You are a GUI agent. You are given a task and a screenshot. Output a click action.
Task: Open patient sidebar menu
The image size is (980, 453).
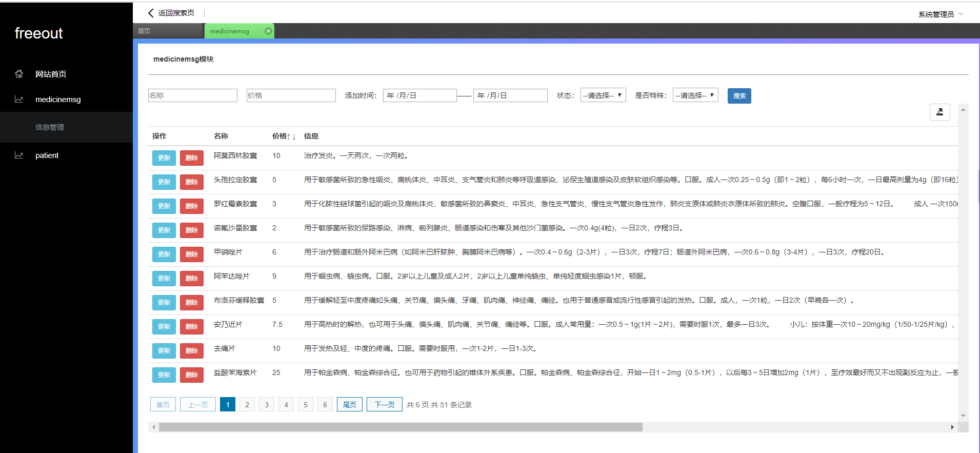(47, 155)
